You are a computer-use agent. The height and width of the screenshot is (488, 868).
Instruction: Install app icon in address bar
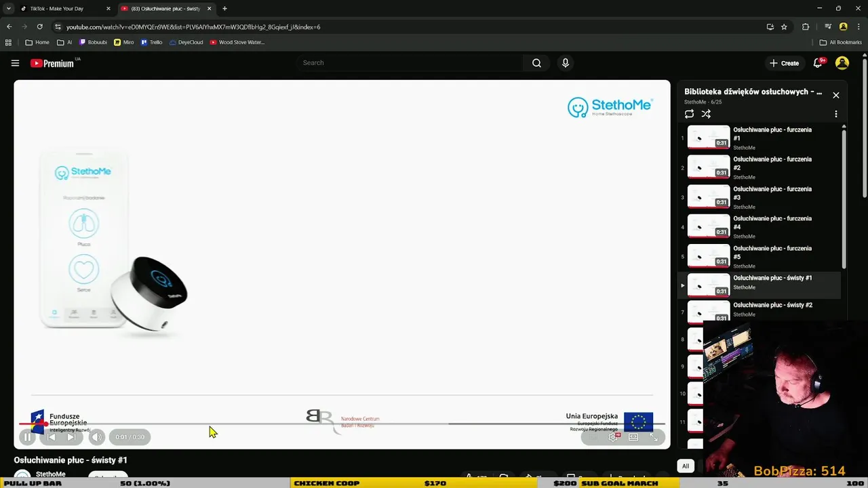click(770, 27)
